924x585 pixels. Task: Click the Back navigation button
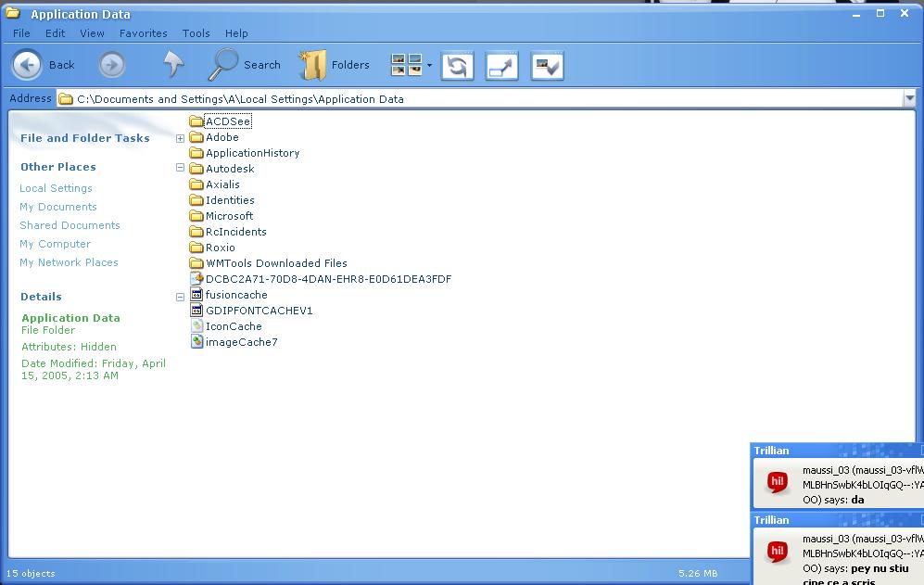point(44,65)
